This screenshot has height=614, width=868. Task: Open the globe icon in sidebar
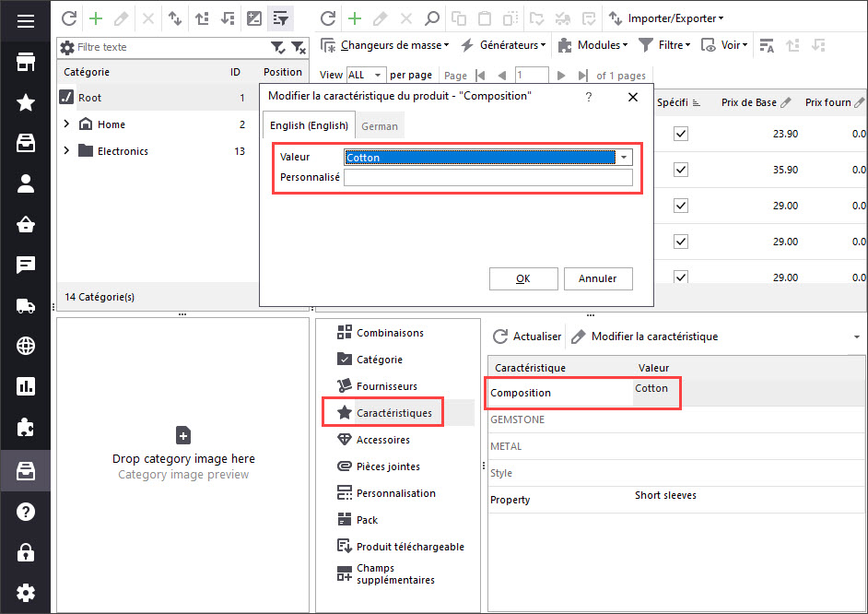coord(26,346)
